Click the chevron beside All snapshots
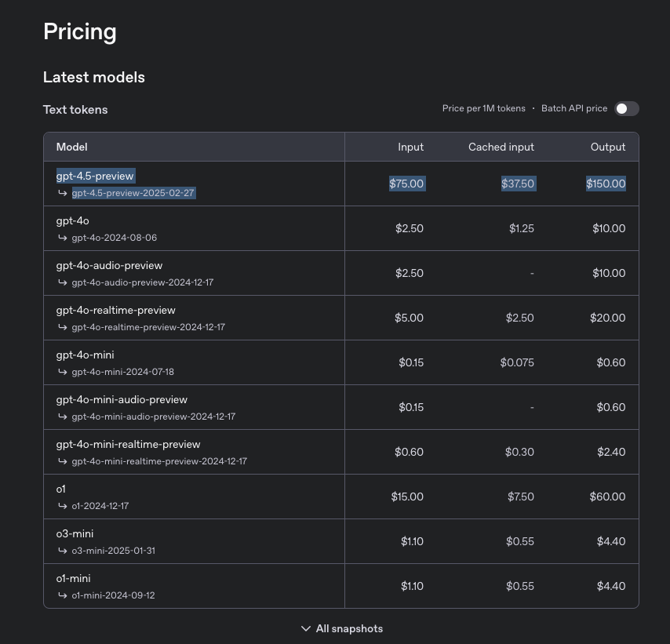The height and width of the screenshot is (644, 670). (x=305, y=628)
